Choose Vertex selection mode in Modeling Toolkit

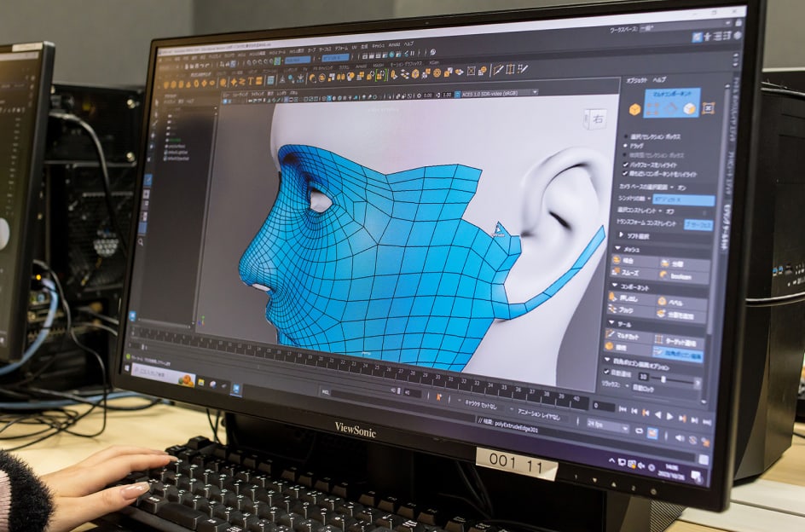652,107
